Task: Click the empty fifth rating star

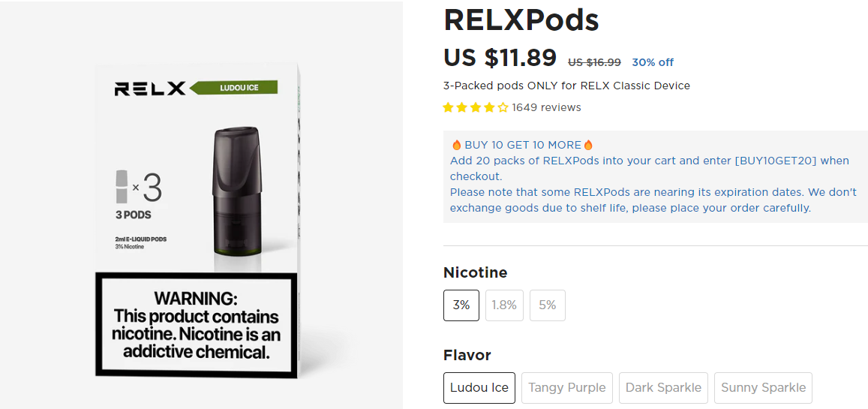Action: (503, 107)
